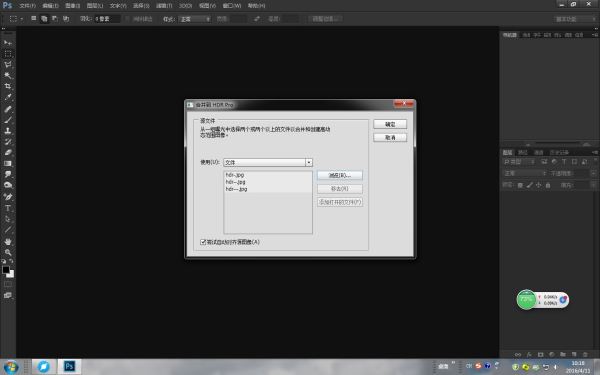This screenshot has width=600, height=375.
Task: Toggle Quick Mask mode icon
Action: tap(8, 284)
